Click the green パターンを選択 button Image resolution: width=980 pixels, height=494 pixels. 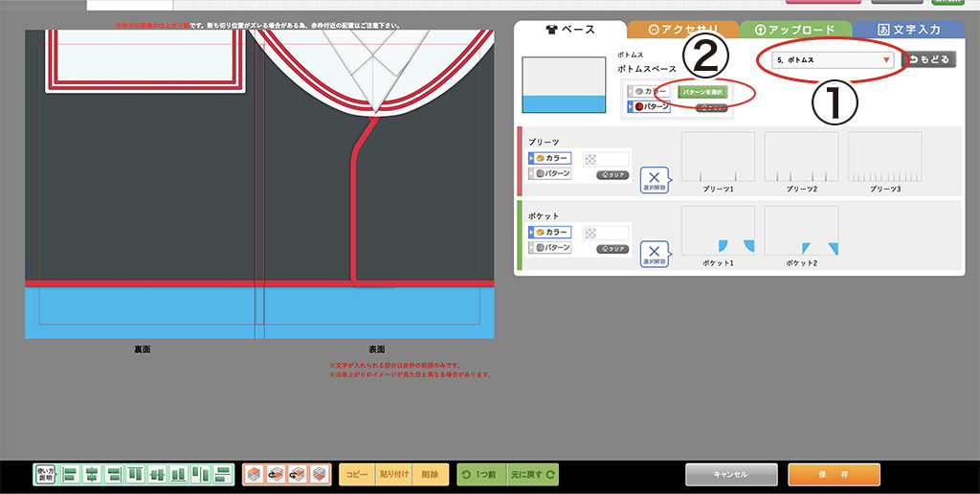[x=702, y=92]
